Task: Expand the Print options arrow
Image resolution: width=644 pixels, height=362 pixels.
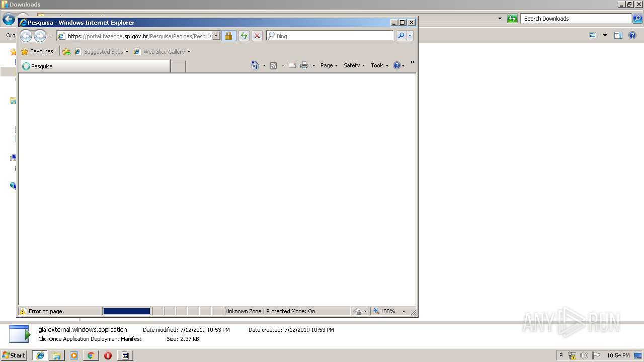Action: tap(313, 66)
